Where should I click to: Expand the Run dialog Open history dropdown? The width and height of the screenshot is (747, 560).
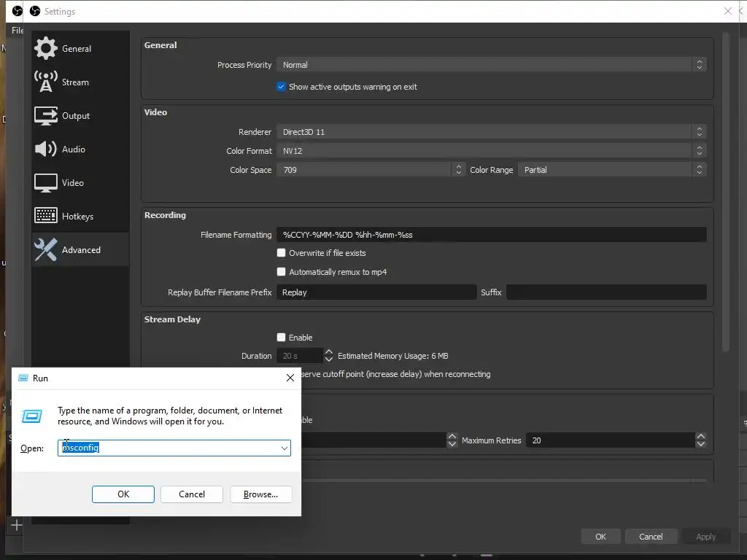pos(284,448)
